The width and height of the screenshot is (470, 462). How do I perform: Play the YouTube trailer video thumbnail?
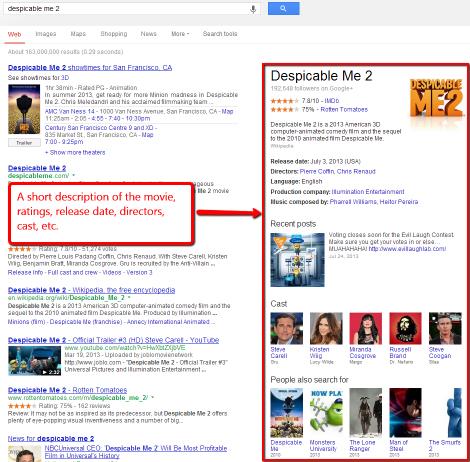point(34,361)
